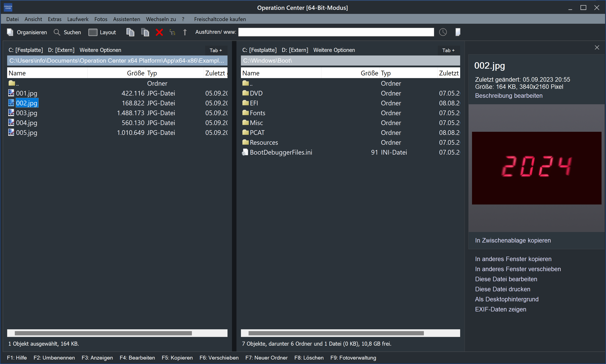Screen dimensions: 606x364
Task: Click the 2024 preview thumbnail
Action: click(x=536, y=168)
